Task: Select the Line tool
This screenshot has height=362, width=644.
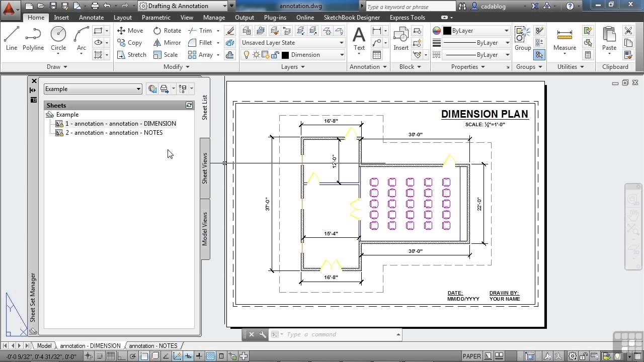Action: pos(12,39)
